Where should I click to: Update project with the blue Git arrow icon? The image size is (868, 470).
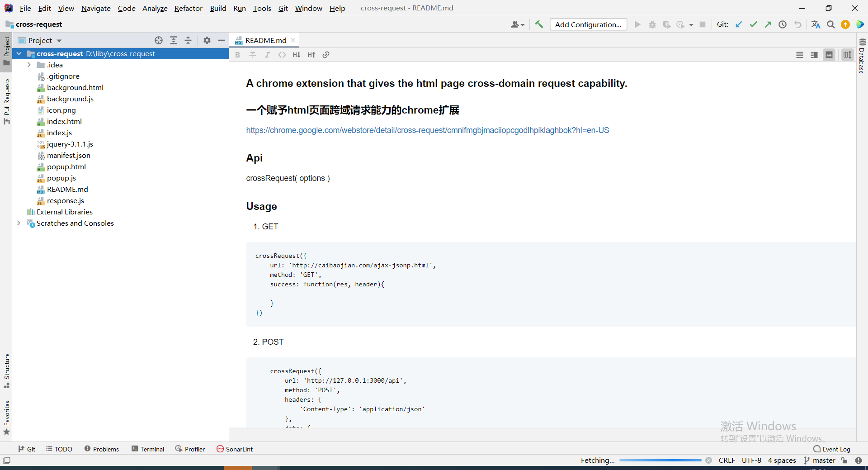[x=739, y=24]
